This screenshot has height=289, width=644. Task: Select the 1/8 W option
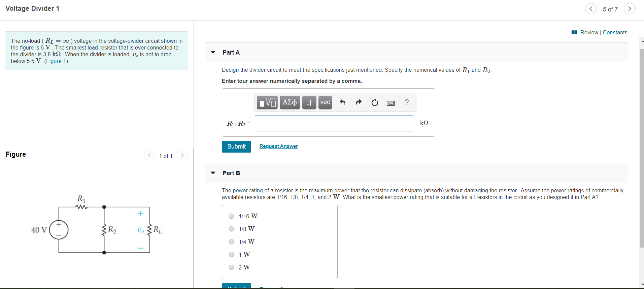click(232, 229)
